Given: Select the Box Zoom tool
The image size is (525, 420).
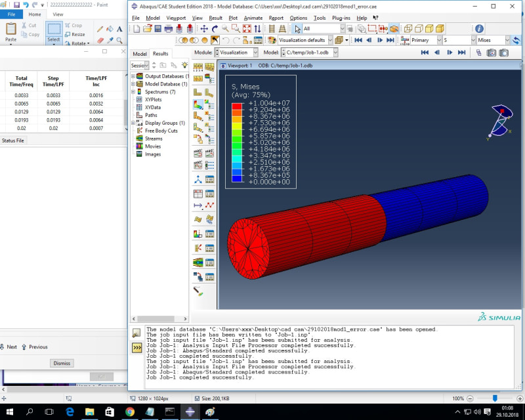Looking at the screenshot, I should [x=236, y=29].
